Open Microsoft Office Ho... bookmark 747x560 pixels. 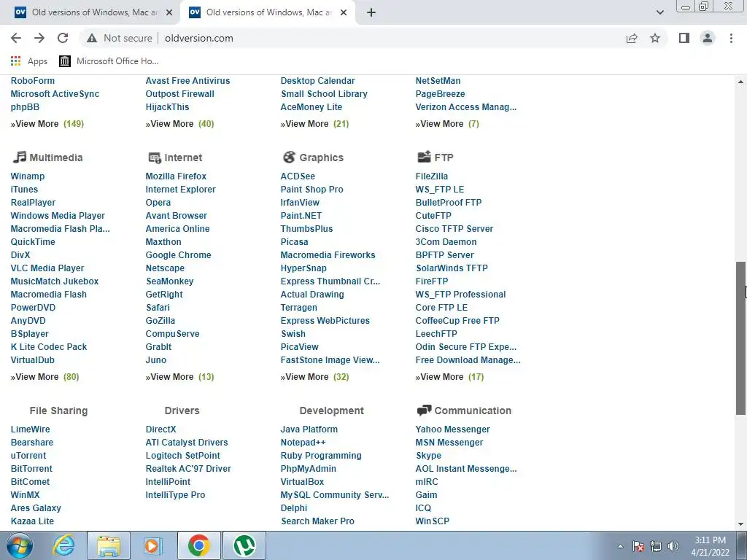coord(109,61)
